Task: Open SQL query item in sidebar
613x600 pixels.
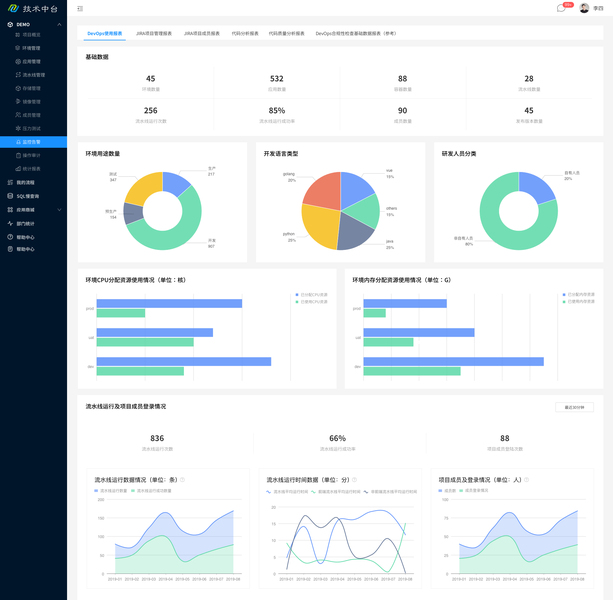Action: [27, 196]
